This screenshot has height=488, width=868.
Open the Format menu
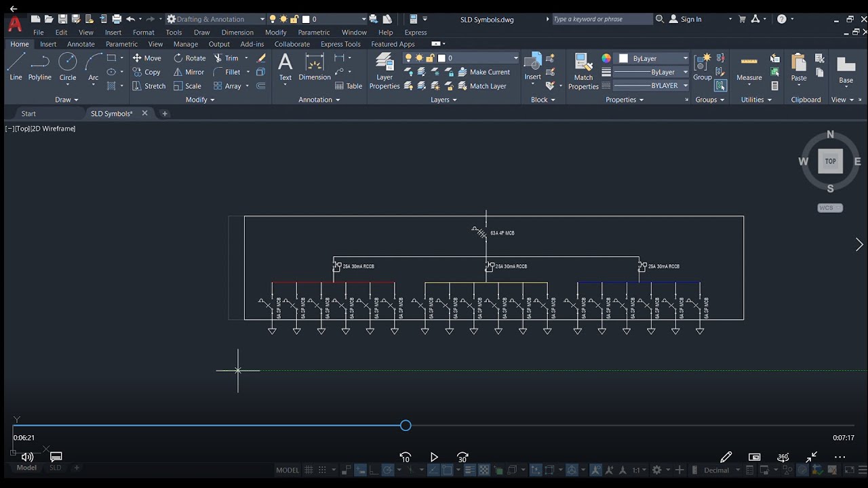click(x=144, y=32)
